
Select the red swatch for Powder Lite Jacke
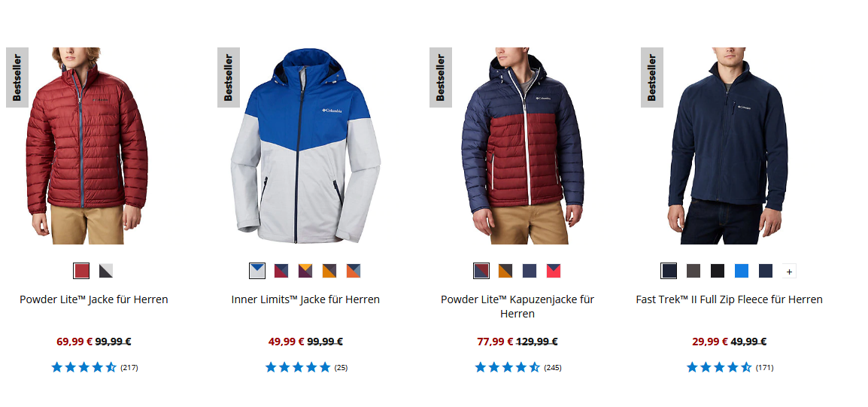[81, 271]
